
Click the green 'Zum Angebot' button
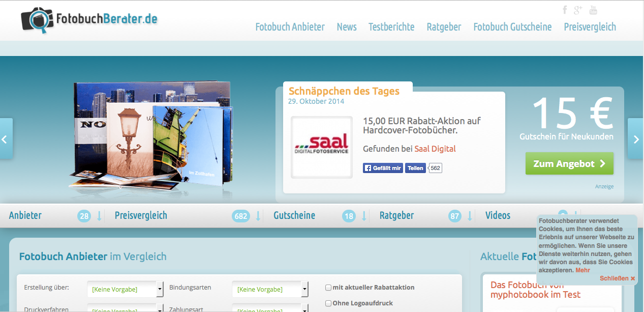(x=569, y=163)
